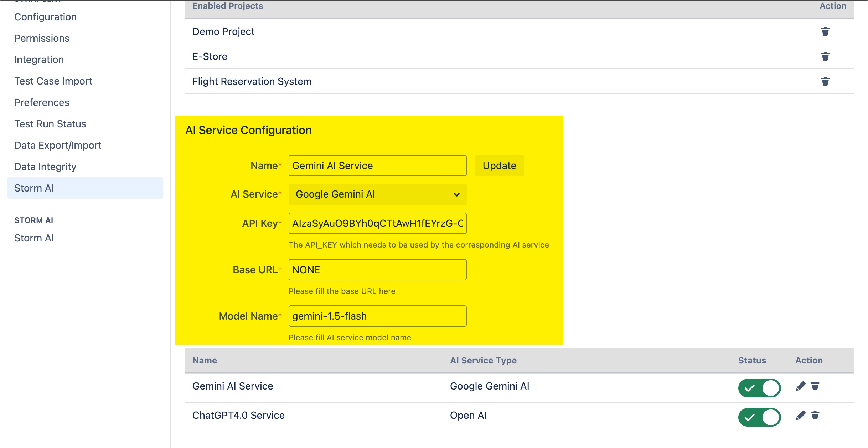This screenshot has width=868, height=448.
Task: Delete the ChatGPT4.0 Service entry
Action: point(815,416)
